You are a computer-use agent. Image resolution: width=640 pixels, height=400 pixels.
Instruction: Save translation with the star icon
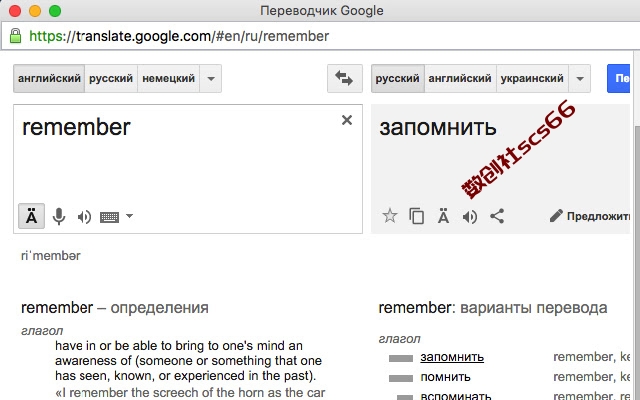pyautogui.click(x=390, y=216)
